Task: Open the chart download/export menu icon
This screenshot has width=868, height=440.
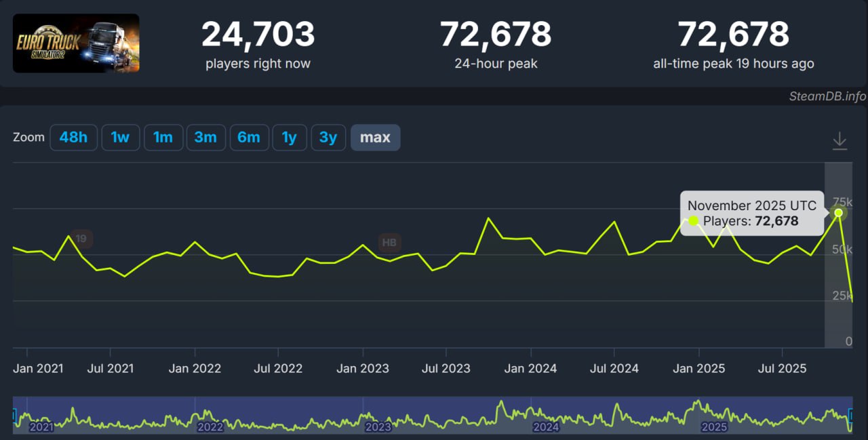Action: (x=840, y=140)
